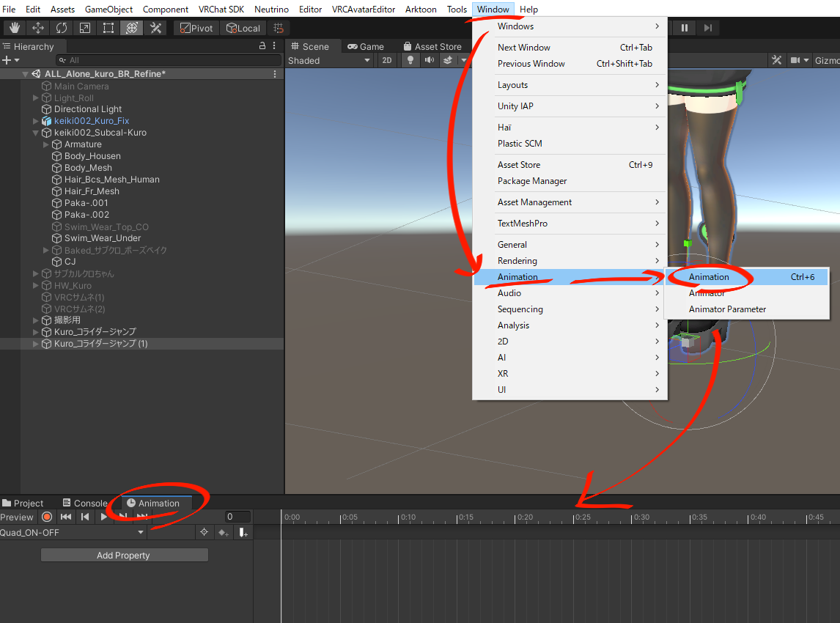
Task: Select the Rotate tool
Action: pos(61,28)
